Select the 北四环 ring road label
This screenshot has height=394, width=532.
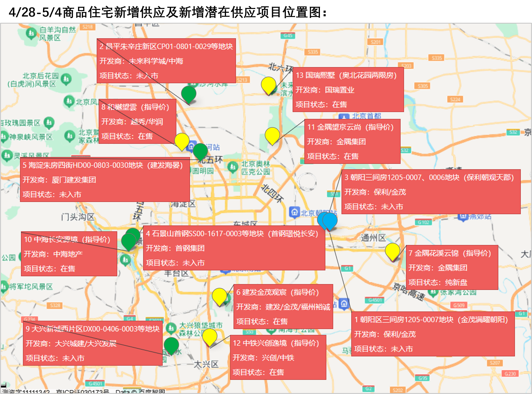tap(272, 193)
